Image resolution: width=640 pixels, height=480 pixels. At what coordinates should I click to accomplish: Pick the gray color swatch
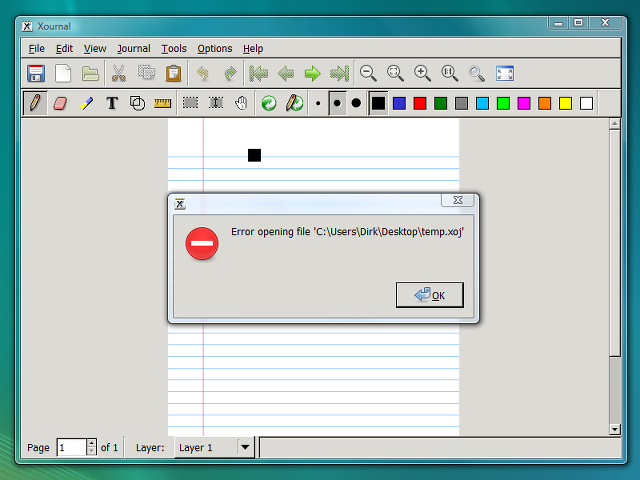(x=462, y=103)
